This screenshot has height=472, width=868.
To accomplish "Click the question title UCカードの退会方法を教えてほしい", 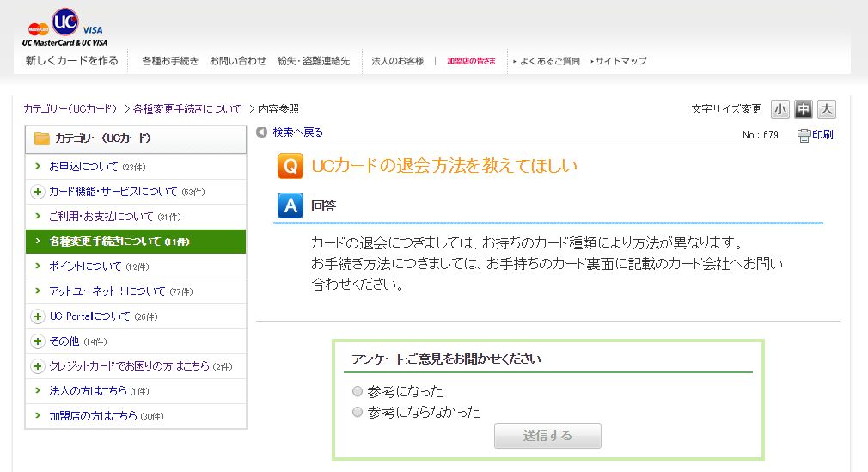I will coord(444,166).
